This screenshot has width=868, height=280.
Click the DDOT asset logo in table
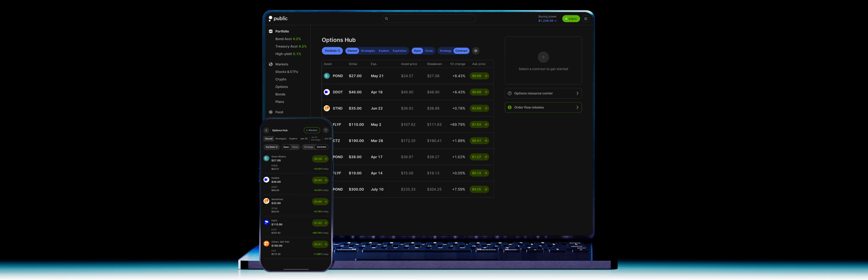click(327, 92)
